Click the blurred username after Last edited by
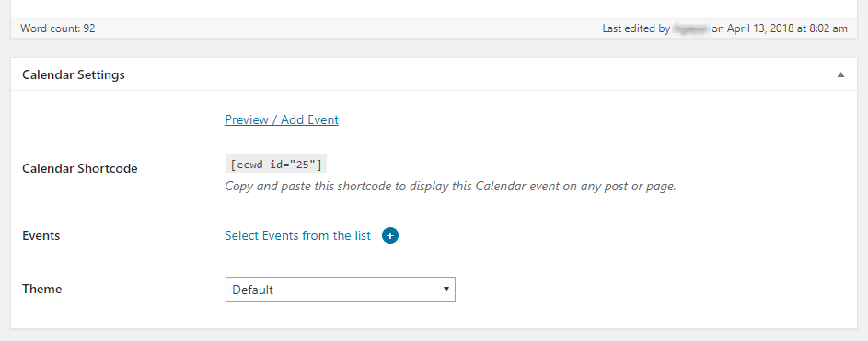Screen dimensions: 868x341 pos(691,28)
